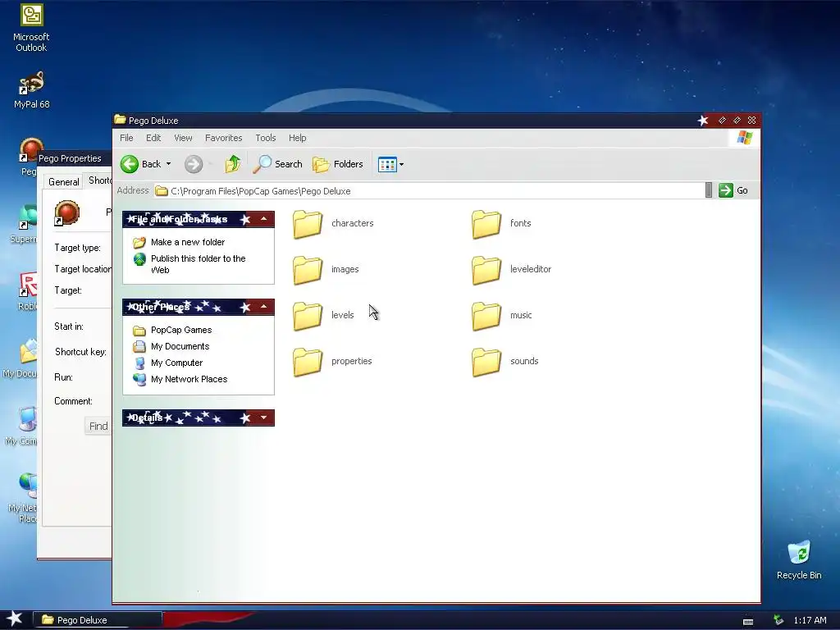Click the Start star button on taskbar
The width and height of the screenshot is (840, 630).
pyautogui.click(x=15, y=619)
